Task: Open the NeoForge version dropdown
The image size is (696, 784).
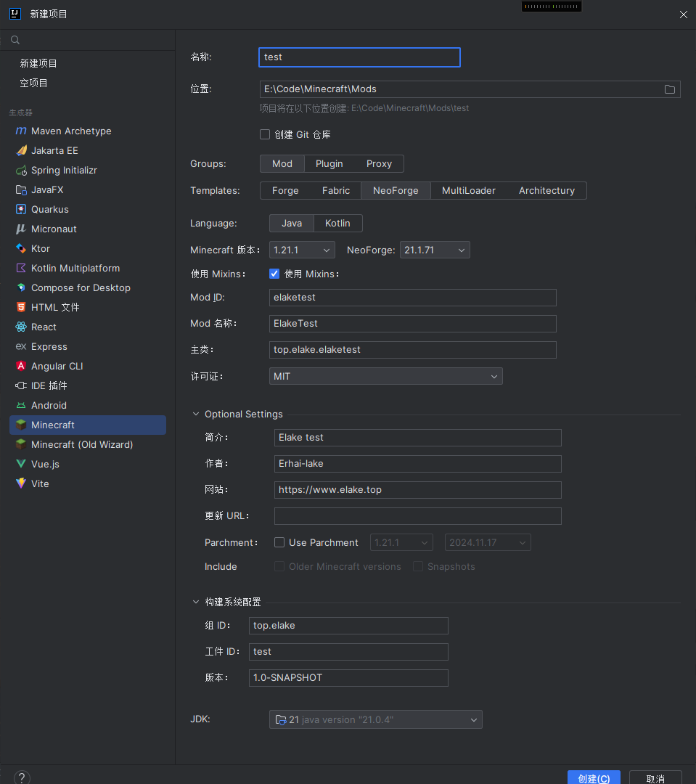Action: pos(435,250)
